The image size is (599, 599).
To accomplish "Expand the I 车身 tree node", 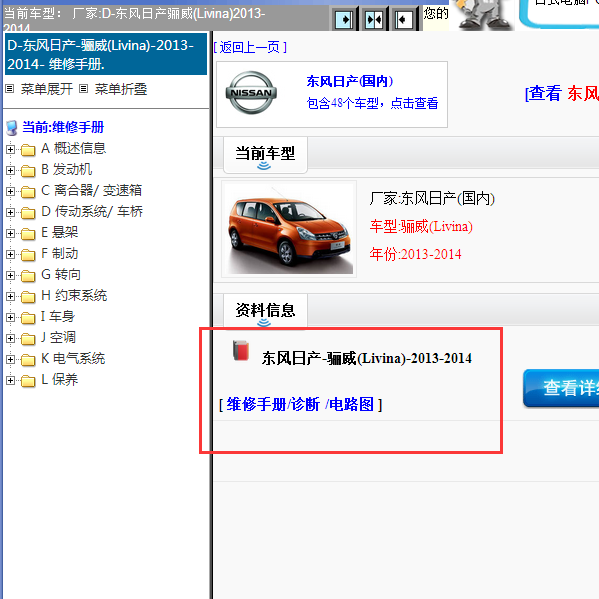I will click(x=10, y=317).
